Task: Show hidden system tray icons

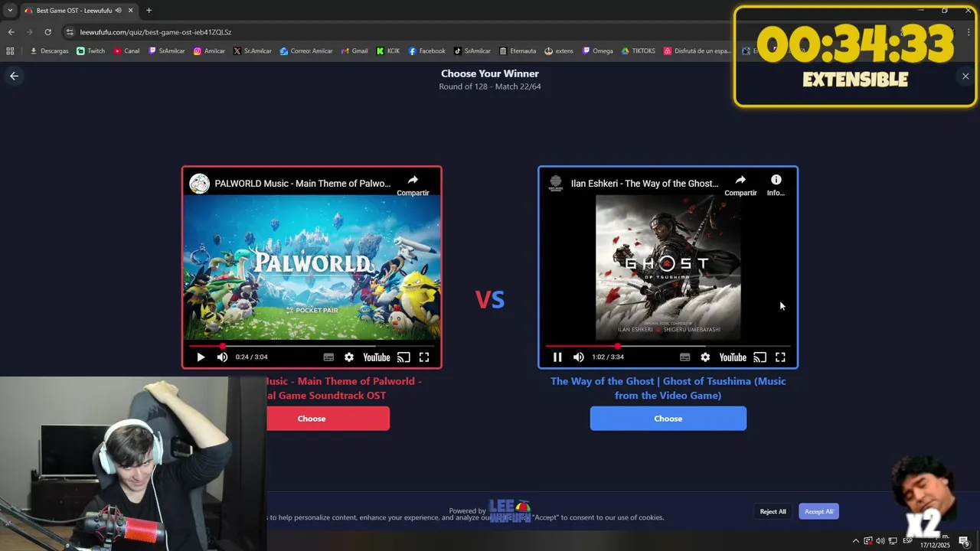Action: click(x=856, y=541)
